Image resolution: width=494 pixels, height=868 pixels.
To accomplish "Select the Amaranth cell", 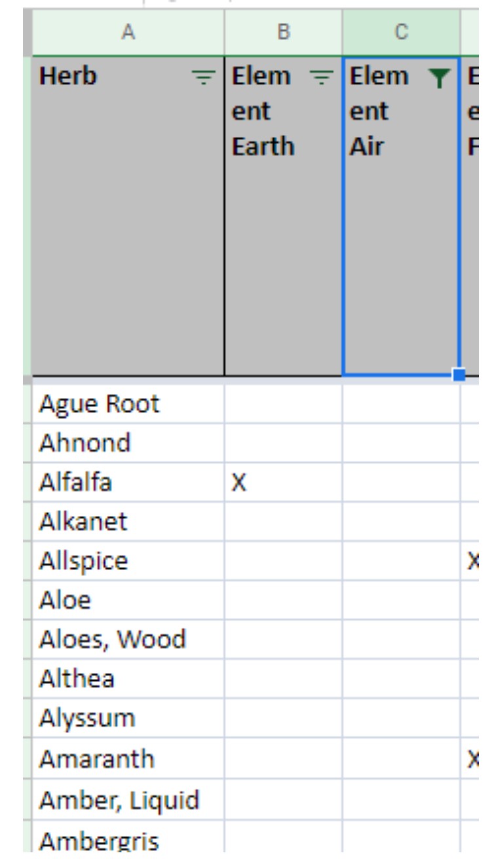I will tap(128, 759).
